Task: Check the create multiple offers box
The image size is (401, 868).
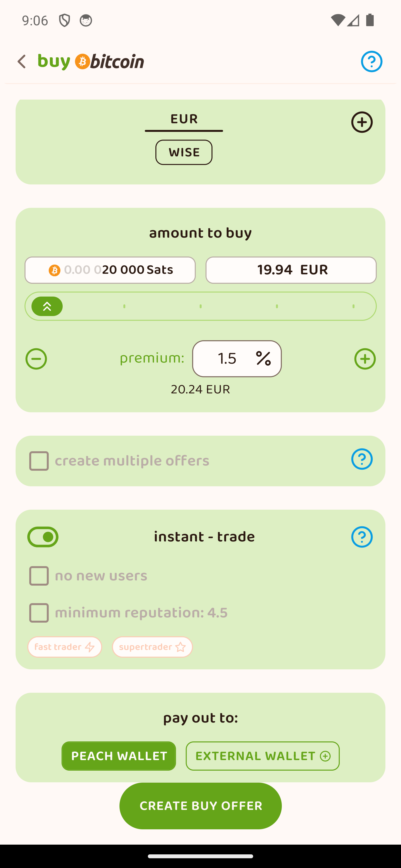Action: (39, 461)
